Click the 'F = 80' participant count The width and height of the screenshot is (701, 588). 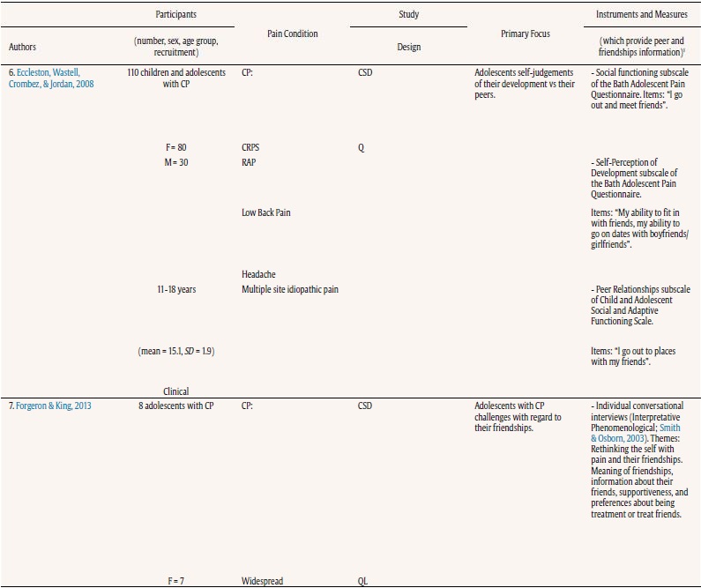pyautogui.click(x=177, y=148)
